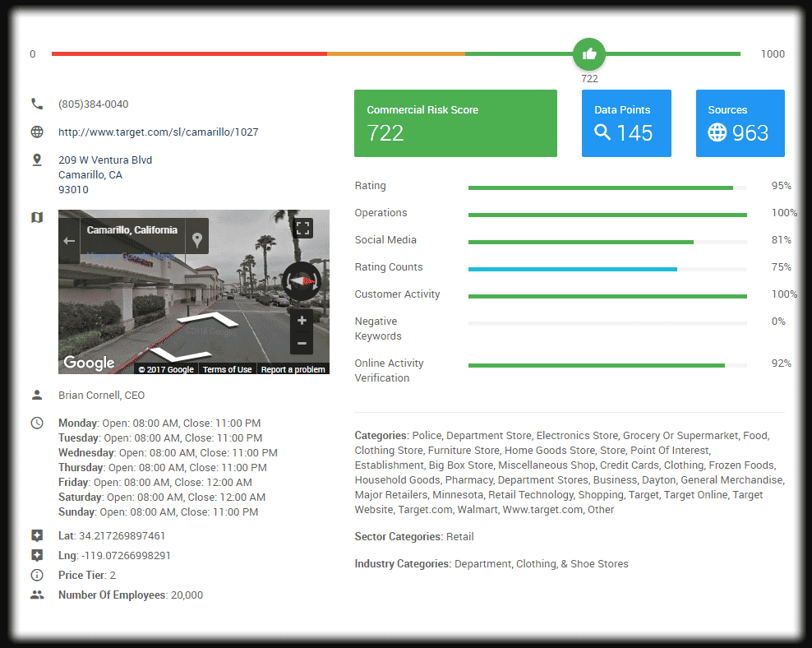This screenshot has height=648, width=812.
Task: Click the clock icon beside opening hours
Action: click(37, 423)
